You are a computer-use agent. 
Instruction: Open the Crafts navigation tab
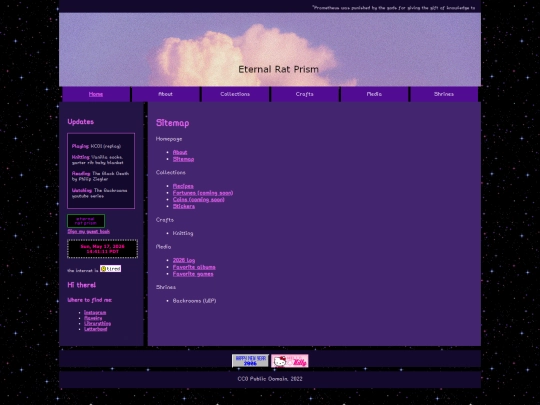pyautogui.click(x=305, y=94)
